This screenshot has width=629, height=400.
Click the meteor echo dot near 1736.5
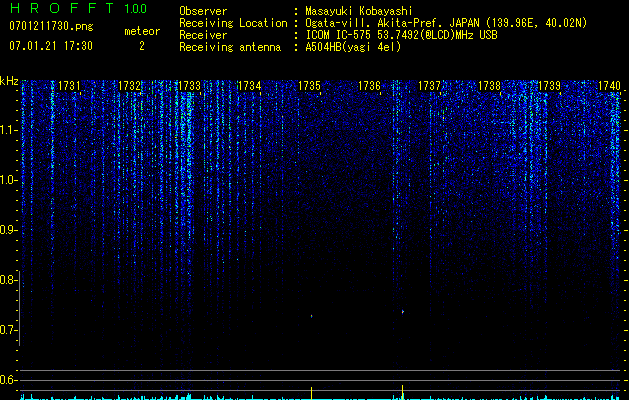coord(402,311)
